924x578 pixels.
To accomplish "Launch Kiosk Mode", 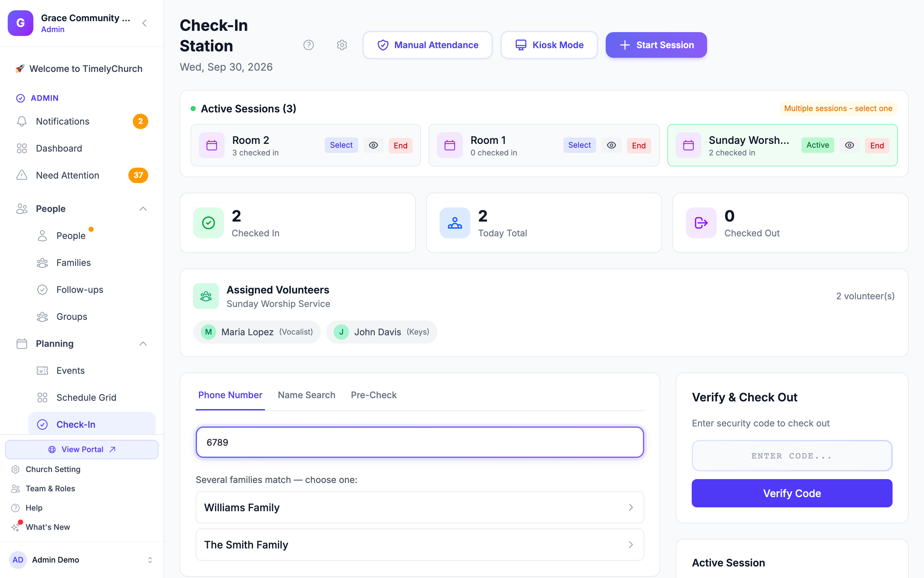I will [549, 45].
